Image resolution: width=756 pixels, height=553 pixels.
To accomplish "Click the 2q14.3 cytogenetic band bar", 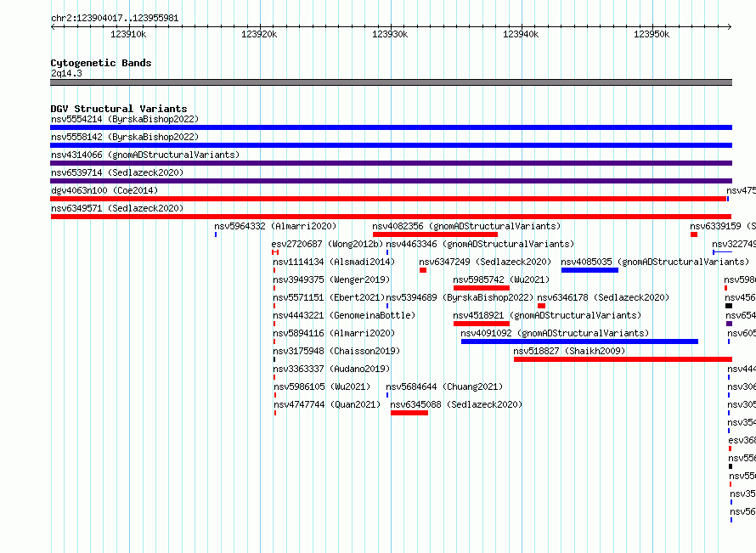I will (391, 82).
